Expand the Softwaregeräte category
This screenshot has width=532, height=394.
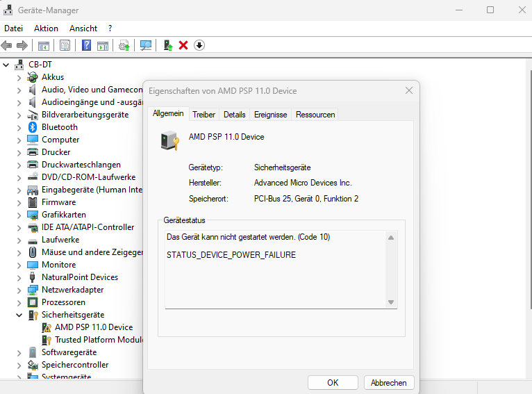pos(19,353)
